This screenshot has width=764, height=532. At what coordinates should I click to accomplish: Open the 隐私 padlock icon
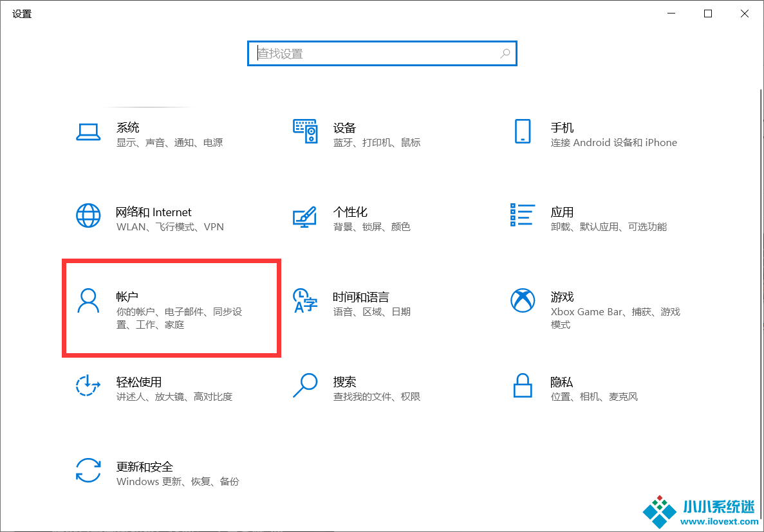(523, 385)
